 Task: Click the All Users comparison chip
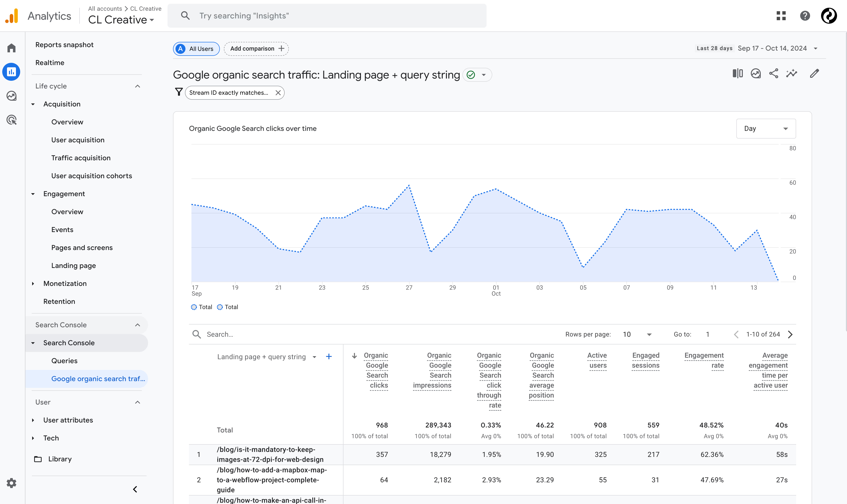click(x=196, y=49)
